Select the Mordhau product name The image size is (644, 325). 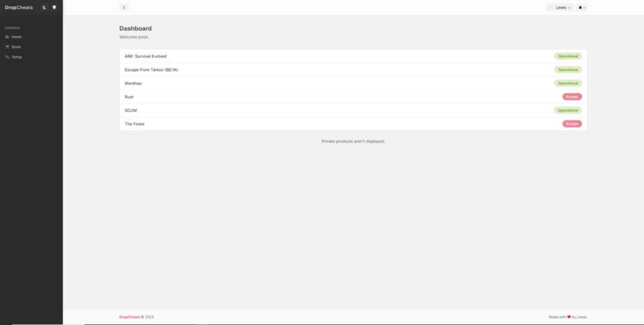point(133,83)
